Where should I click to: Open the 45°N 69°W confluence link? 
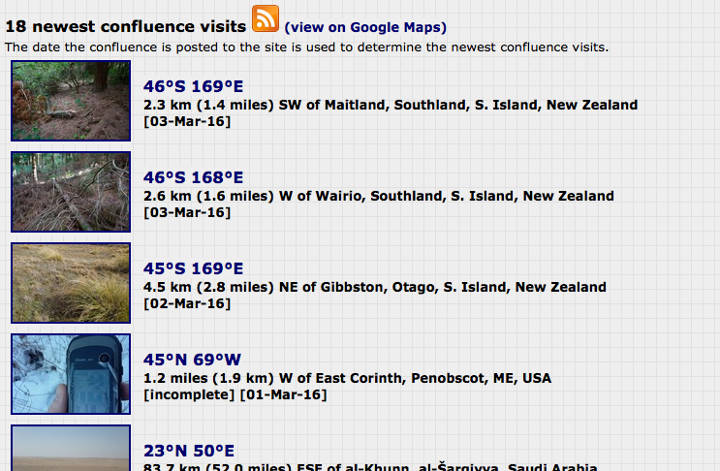pyautogui.click(x=192, y=359)
